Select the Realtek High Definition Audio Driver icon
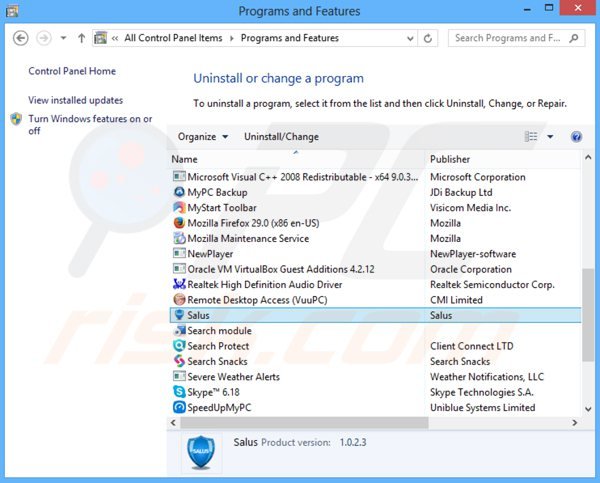Screen dimensions: 600x483 pos(179,284)
